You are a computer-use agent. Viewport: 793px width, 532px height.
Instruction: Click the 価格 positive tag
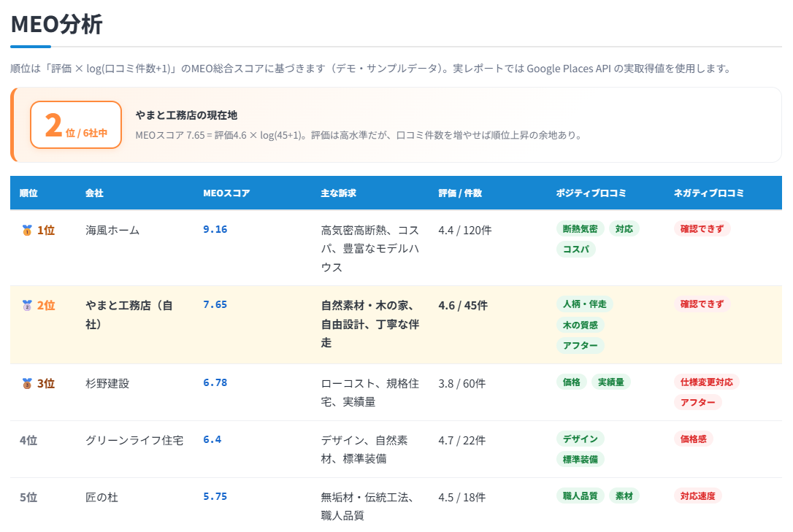(572, 382)
